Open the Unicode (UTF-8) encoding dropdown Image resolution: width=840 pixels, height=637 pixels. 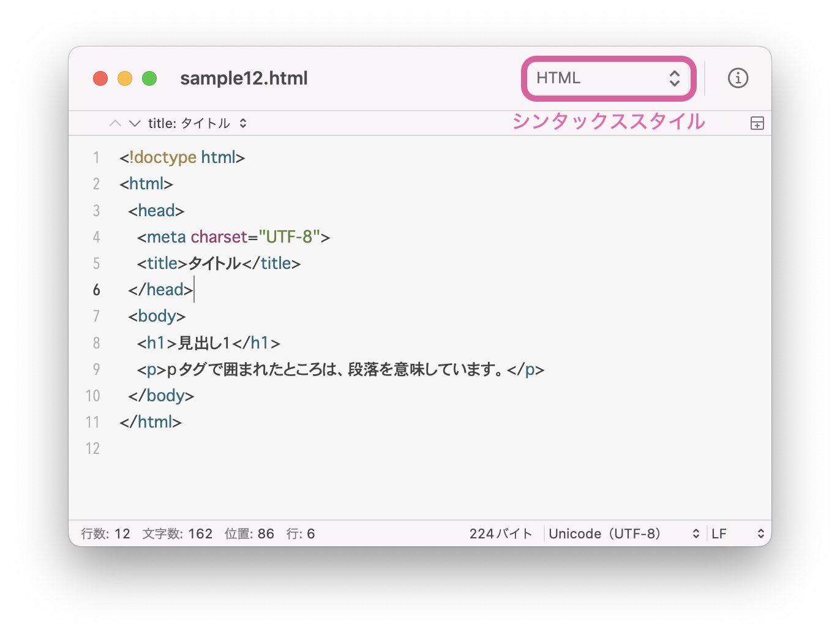click(x=623, y=533)
